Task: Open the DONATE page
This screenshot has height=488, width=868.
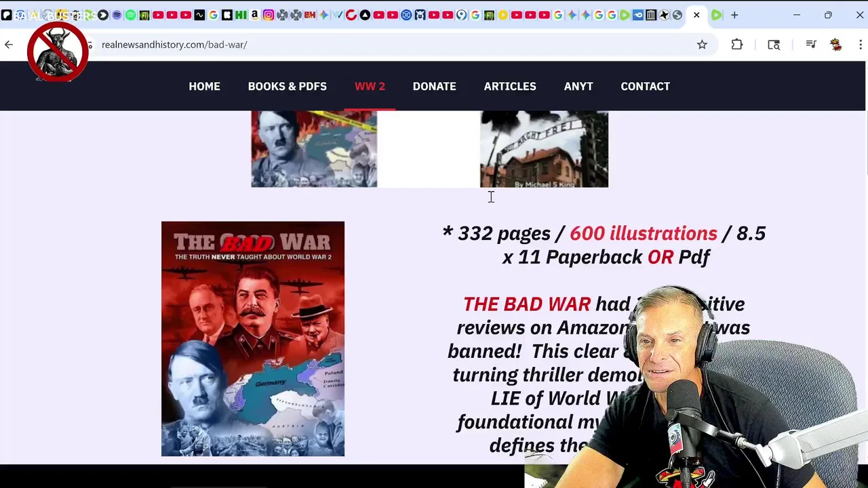Action: pyautogui.click(x=434, y=86)
